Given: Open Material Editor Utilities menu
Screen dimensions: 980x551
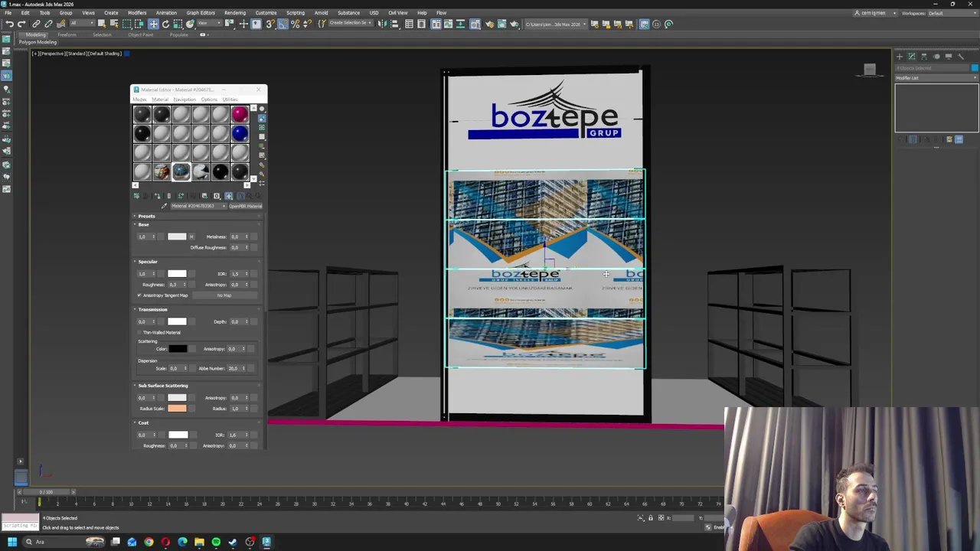Looking at the screenshot, I should click(230, 99).
